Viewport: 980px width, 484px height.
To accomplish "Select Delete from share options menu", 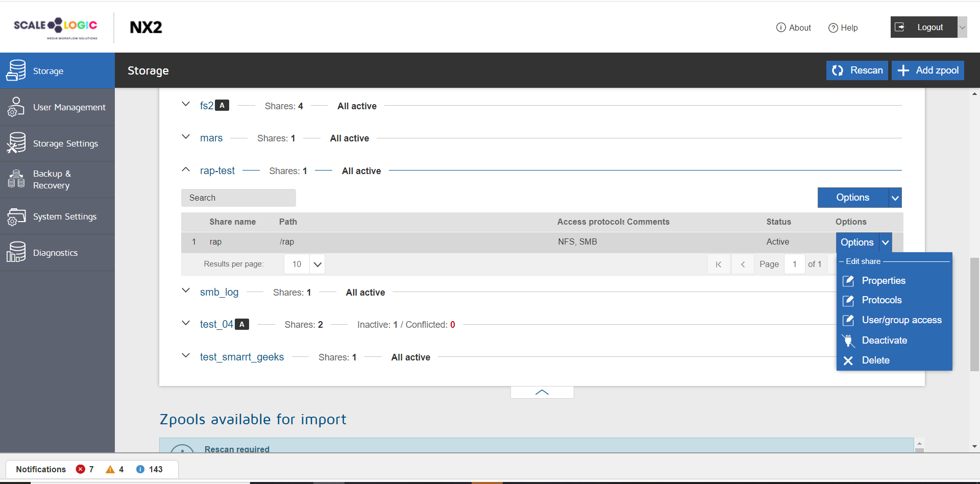I will 875,360.
